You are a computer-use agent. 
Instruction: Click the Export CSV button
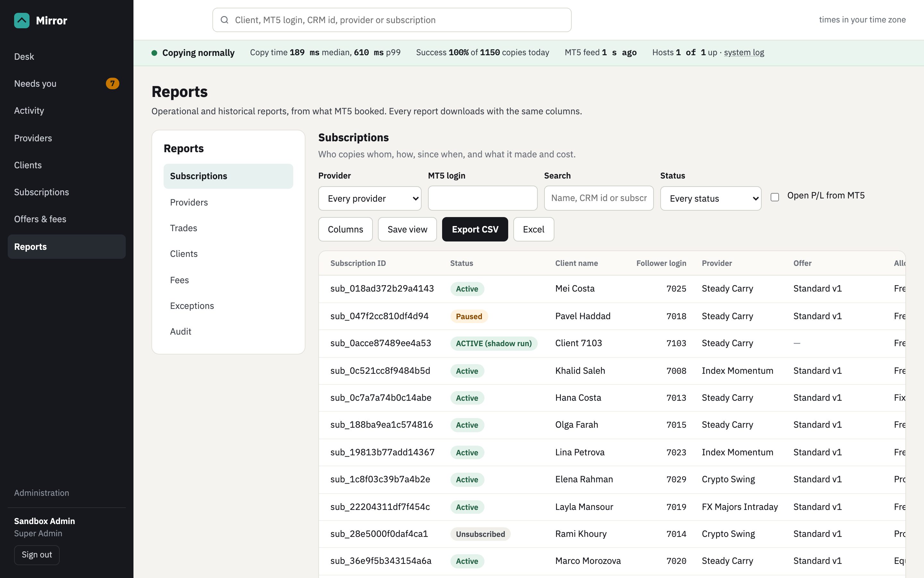click(475, 229)
